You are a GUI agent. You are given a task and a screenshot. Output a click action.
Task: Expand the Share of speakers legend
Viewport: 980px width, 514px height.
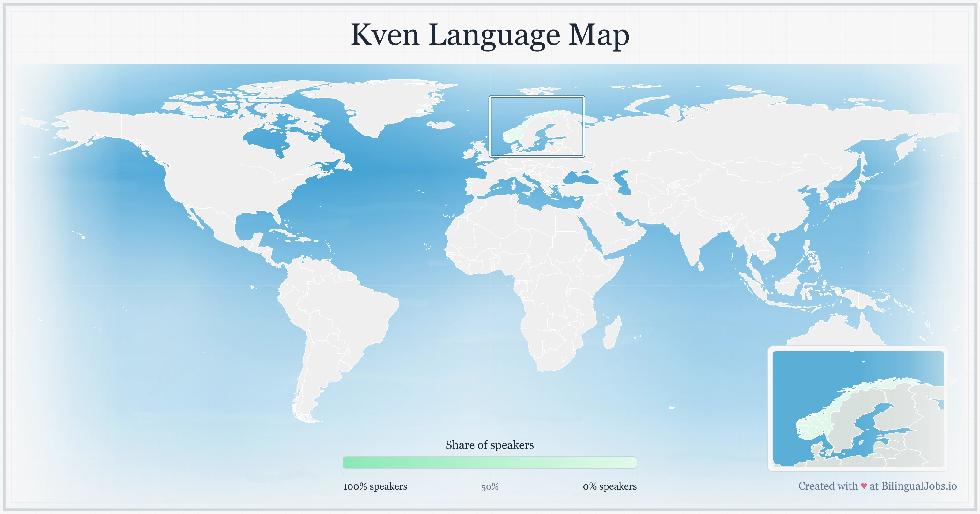click(490, 445)
